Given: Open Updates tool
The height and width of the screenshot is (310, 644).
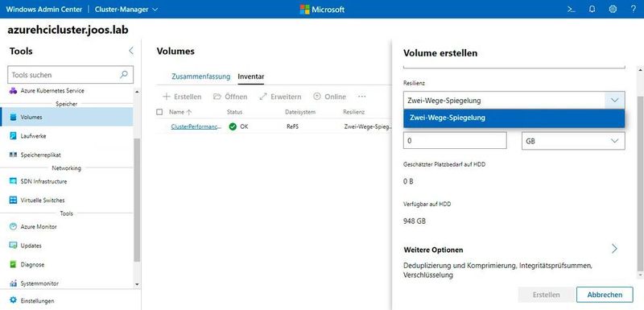Looking at the screenshot, I should point(67,246).
